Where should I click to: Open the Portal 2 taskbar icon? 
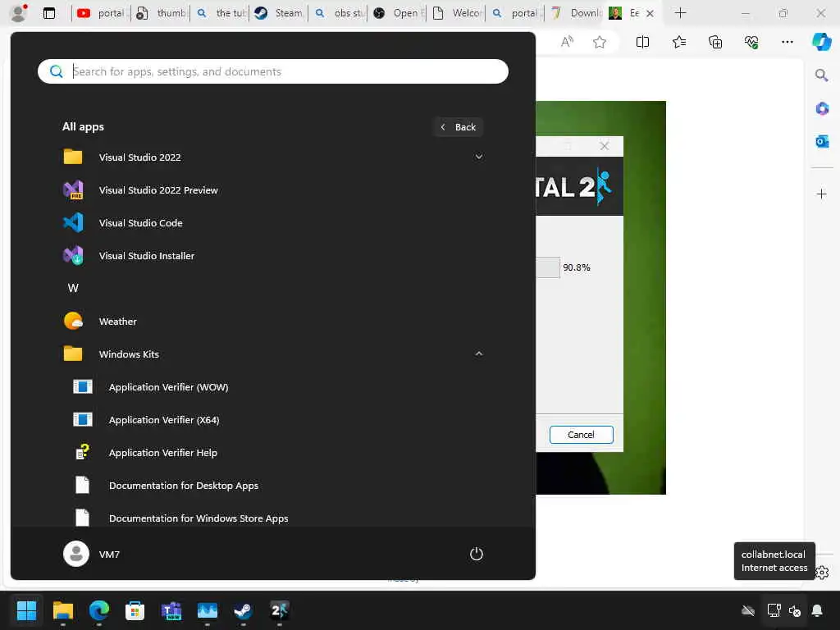[x=279, y=610]
